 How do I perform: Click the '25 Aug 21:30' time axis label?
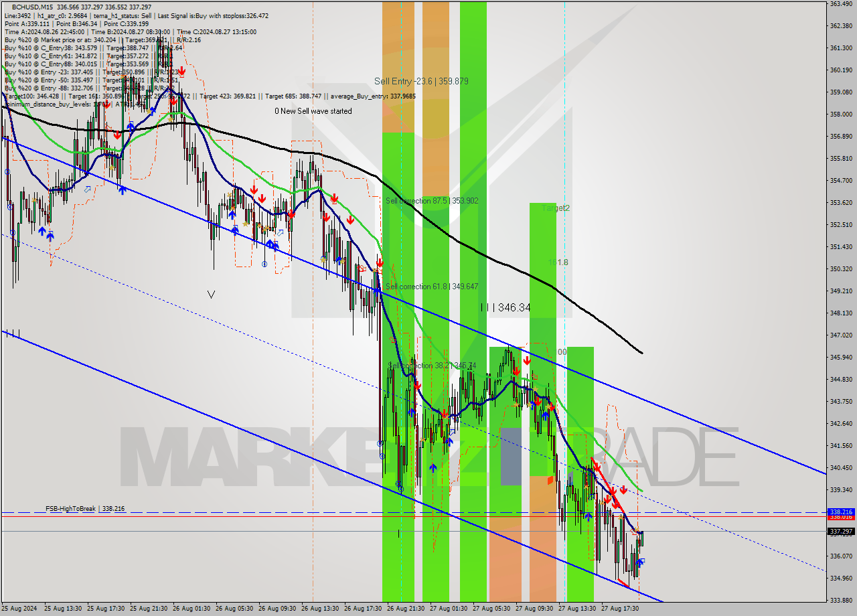click(x=149, y=609)
